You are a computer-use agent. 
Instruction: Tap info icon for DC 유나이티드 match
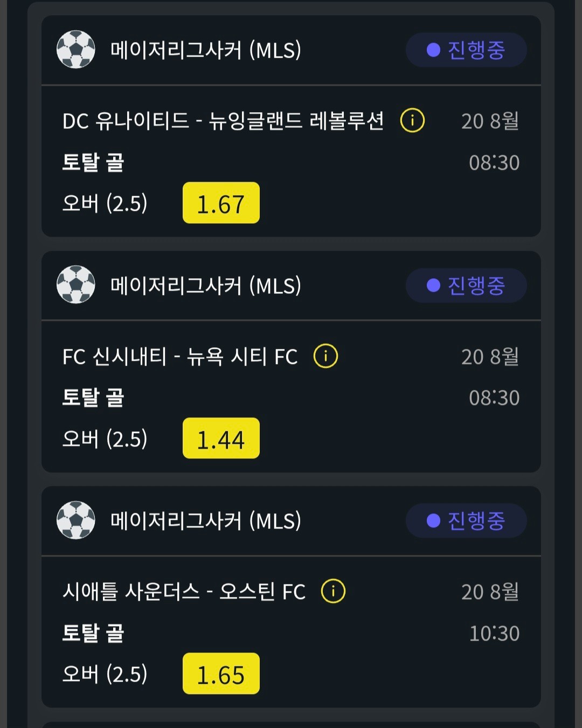pos(412,120)
